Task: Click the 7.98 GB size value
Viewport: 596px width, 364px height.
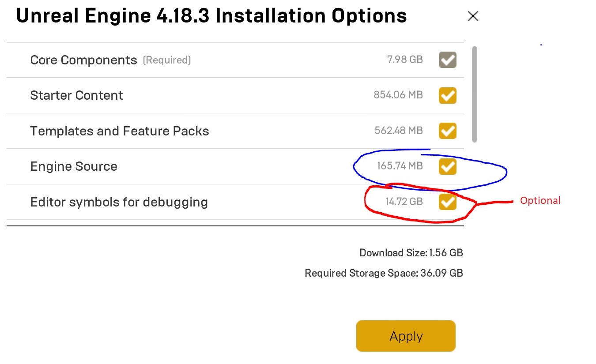Action: [x=405, y=60]
